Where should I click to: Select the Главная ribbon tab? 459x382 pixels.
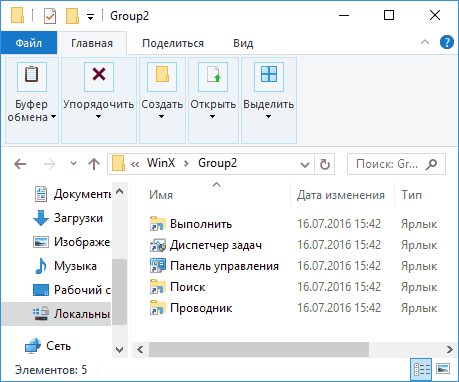click(x=92, y=43)
